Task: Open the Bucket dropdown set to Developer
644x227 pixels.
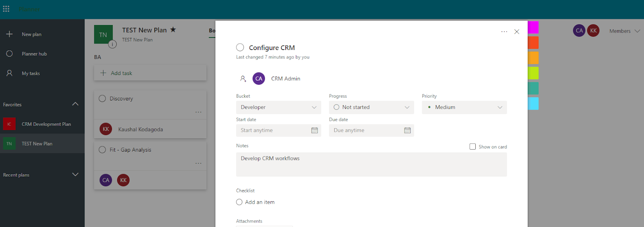Action: (x=278, y=107)
